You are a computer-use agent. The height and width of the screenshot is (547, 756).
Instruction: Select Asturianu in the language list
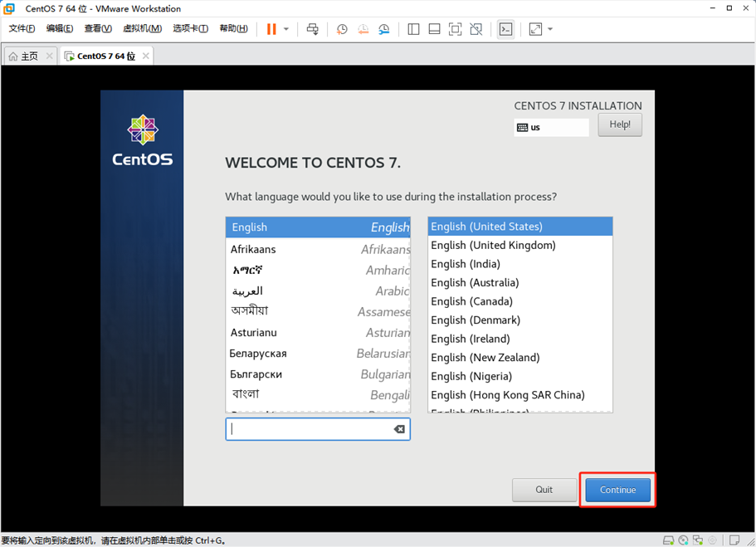pos(318,332)
